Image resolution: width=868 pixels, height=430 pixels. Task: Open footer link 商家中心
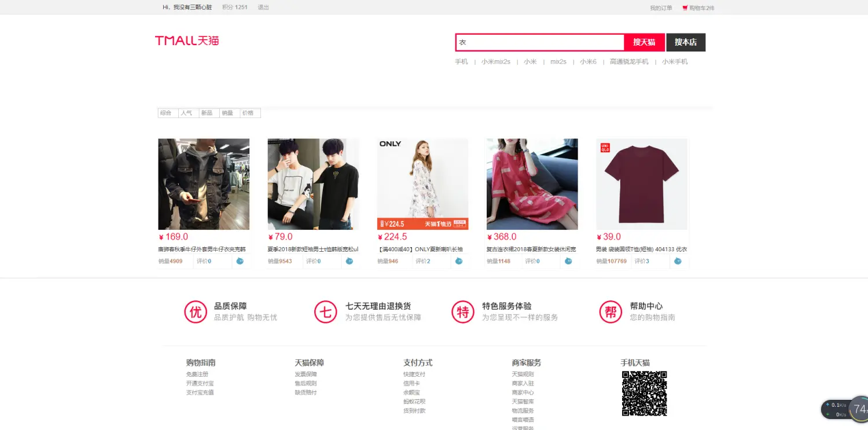(x=523, y=392)
